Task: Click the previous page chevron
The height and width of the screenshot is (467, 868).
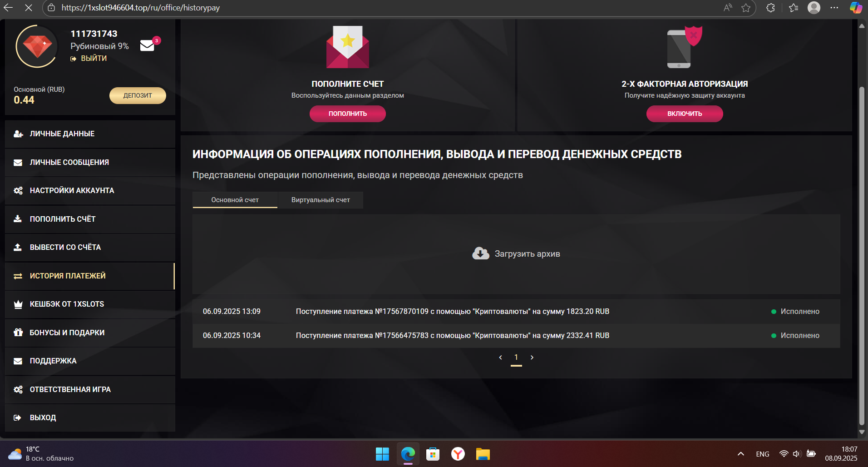Action: tap(501, 358)
